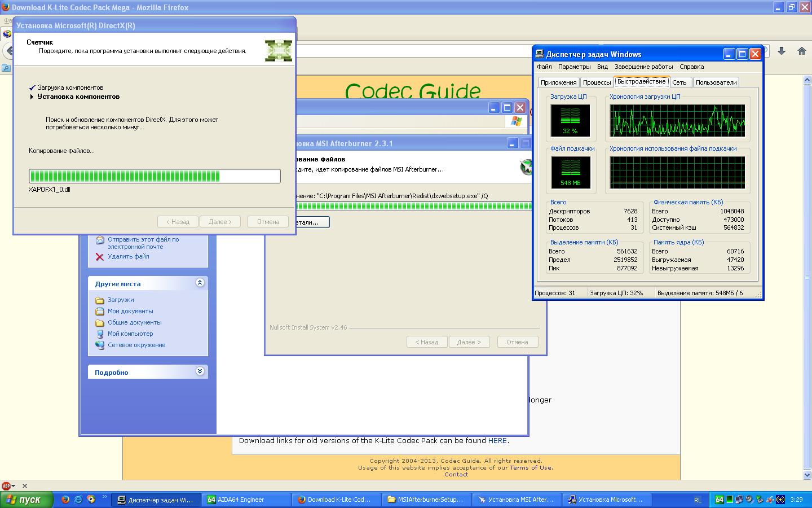Click the Adblock Plus icon in the status bar
The width and height of the screenshot is (812, 508).
point(6,485)
